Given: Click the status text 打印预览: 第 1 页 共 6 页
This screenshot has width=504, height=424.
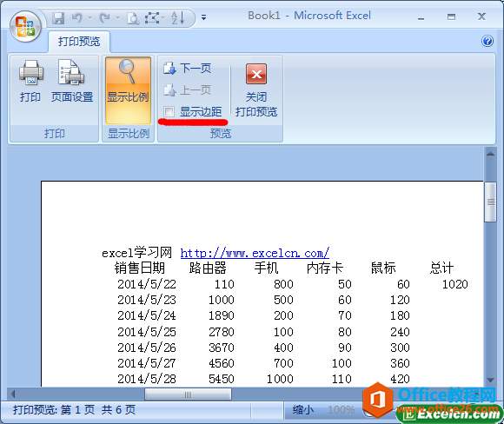Looking at the screenshot, I should [x=74, y=410].
